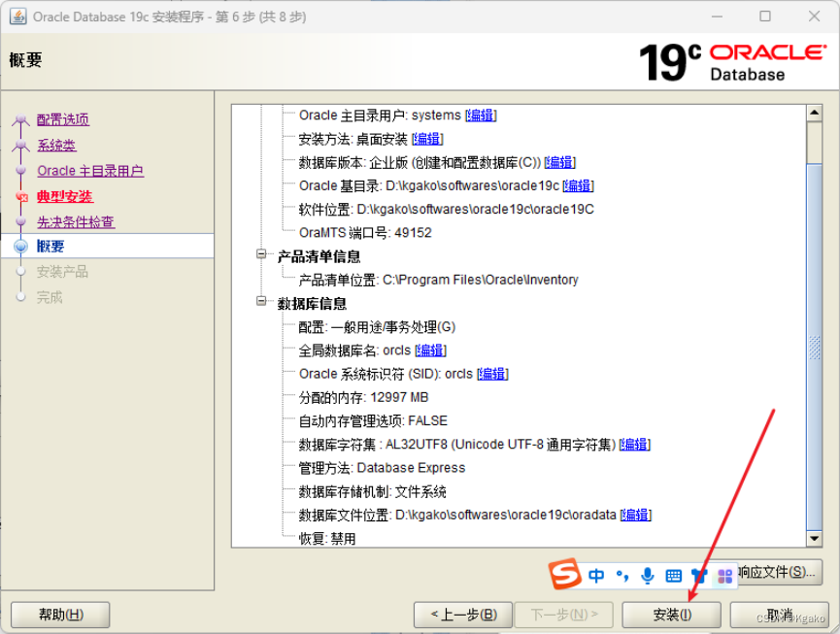This screenshot has width=840, height=634.
Task: Click the skin/wardrobe icon on the Sogou toolbar
Action: click(x=698, y=575)
